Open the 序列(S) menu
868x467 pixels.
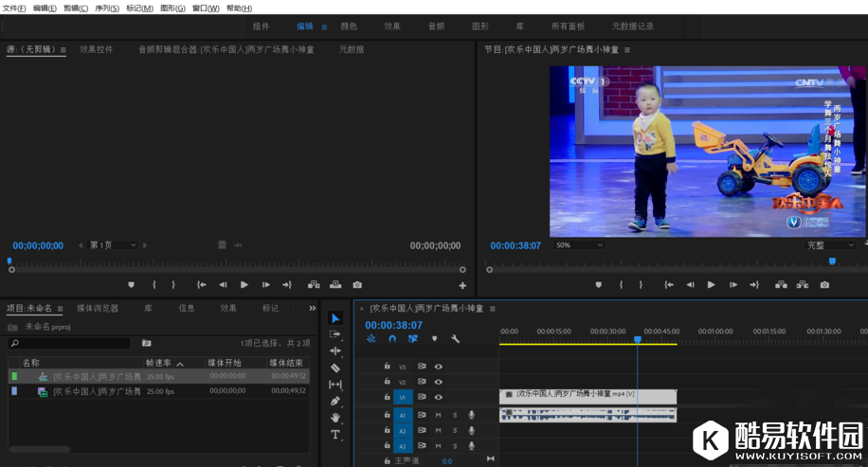click(107, 8)
